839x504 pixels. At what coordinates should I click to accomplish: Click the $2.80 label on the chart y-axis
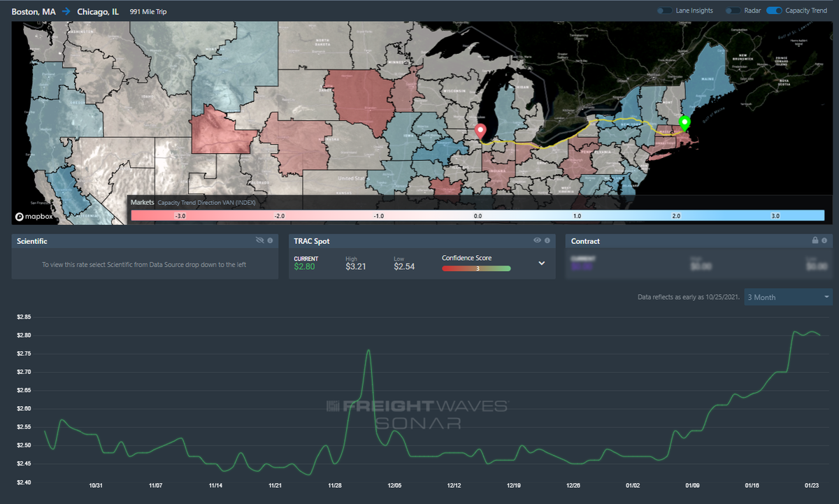click(24, 335)
